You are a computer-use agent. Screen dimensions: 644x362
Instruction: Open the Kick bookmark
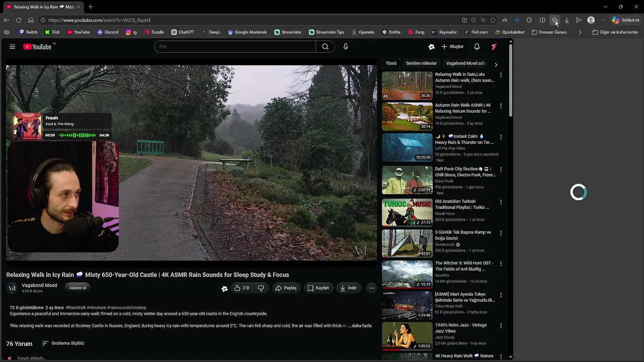(x=52, y=32)
